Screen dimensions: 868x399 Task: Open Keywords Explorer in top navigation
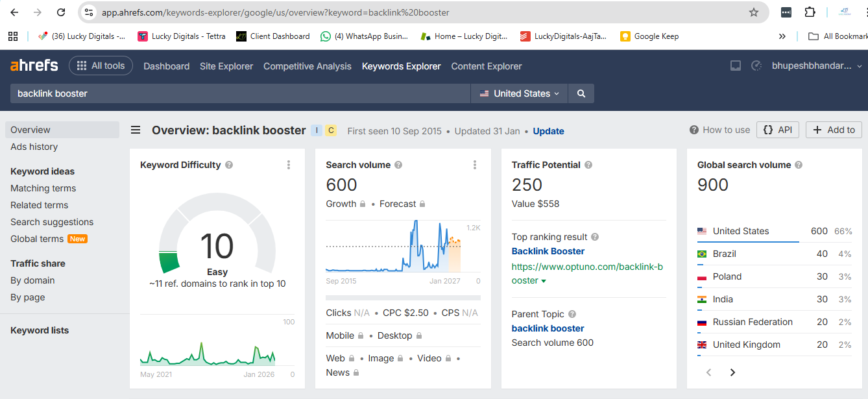(x=402, y=66)
